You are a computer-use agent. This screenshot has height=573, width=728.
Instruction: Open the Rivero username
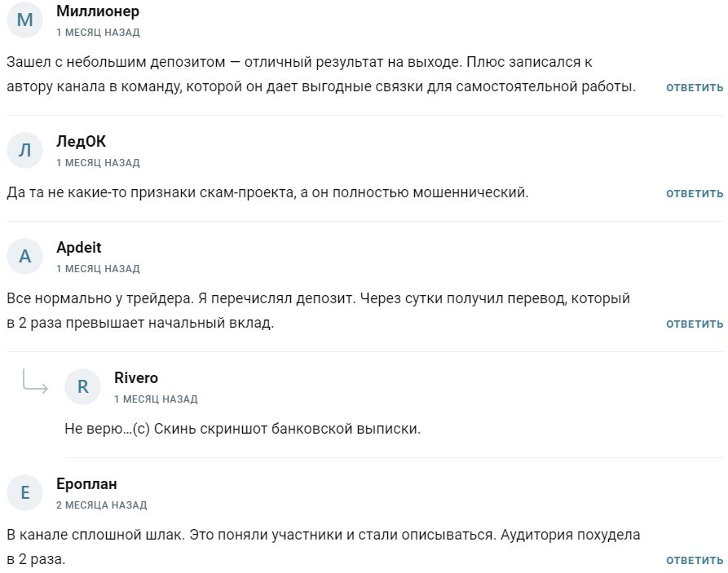coord(136,377)
